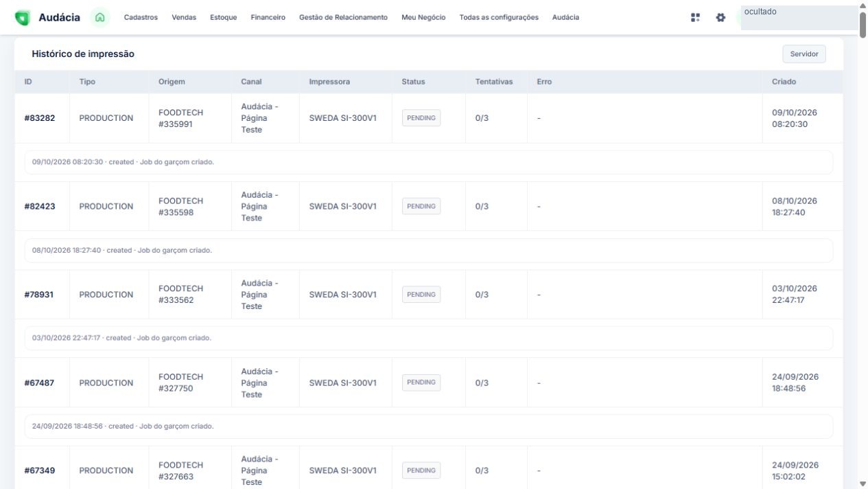Viewport: 868px width, 489px height.
Task: Open the Cadastros menu
Action: [141, 17]
